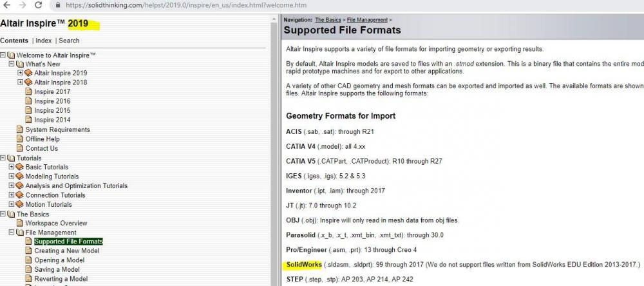Click the File Management open-book icon
This screenshot has height=286, width=644.
coord(20,233)
